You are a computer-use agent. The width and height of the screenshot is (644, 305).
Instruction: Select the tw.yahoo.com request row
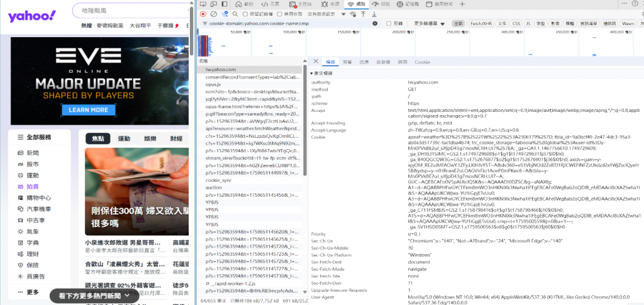point(250,70)
